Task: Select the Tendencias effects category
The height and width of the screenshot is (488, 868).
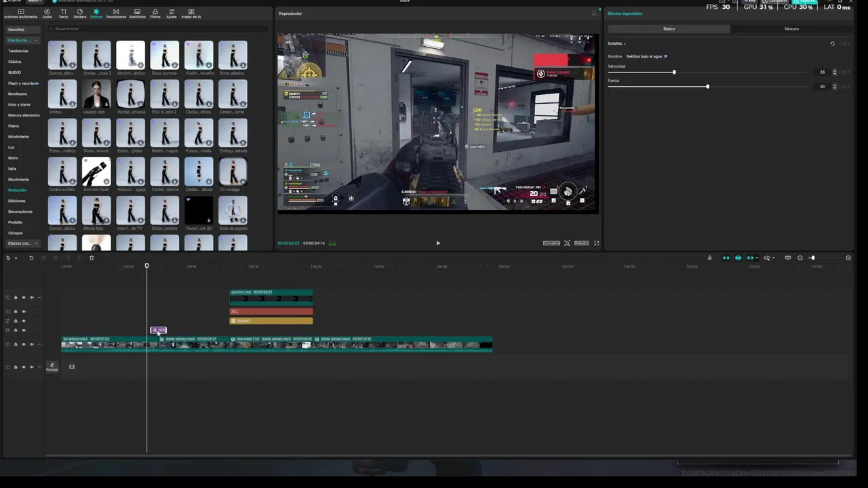Action: coord(18,51)
